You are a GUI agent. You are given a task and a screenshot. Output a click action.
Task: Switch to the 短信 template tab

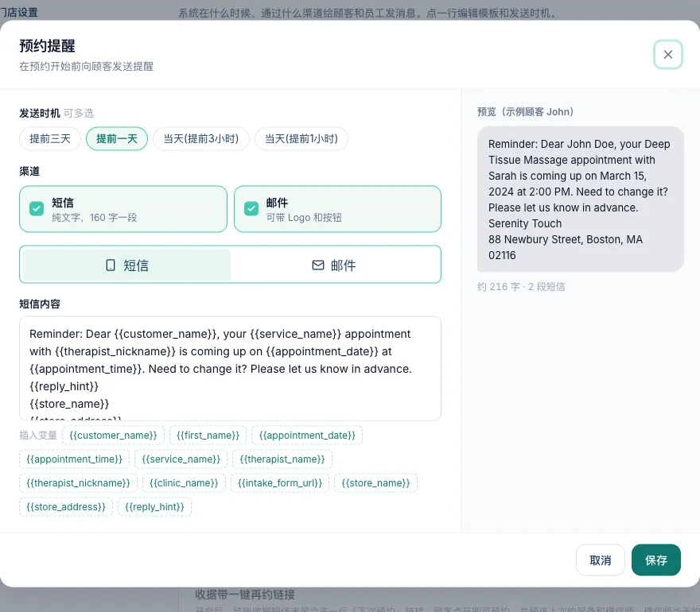[126, 265]
